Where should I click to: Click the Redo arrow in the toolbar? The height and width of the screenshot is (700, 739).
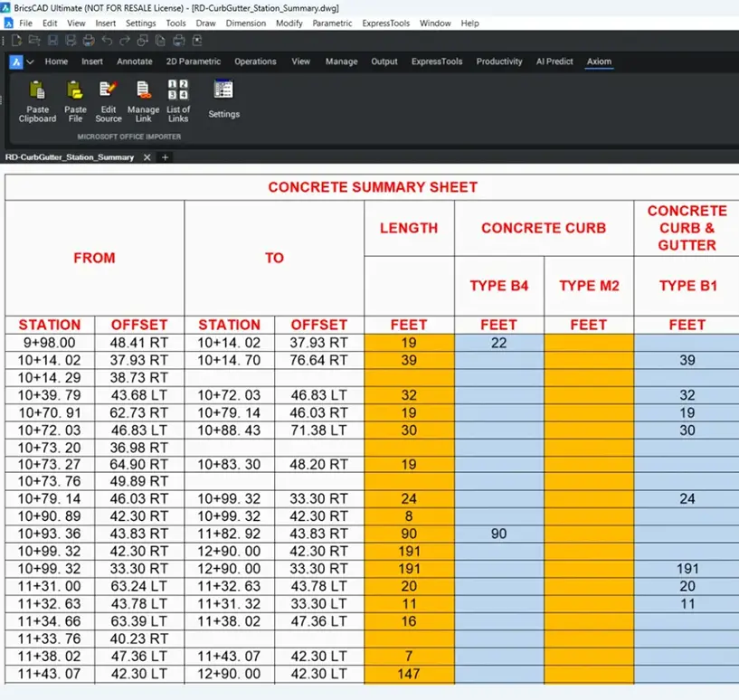pyautogui.click(x=126, y=41)
